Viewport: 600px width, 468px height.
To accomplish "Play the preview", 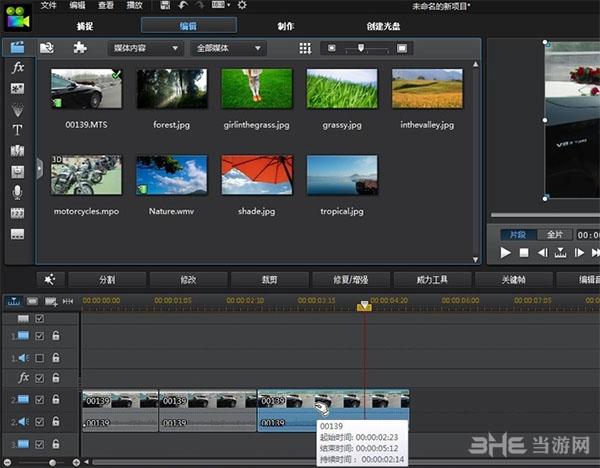I will [505, 253].
